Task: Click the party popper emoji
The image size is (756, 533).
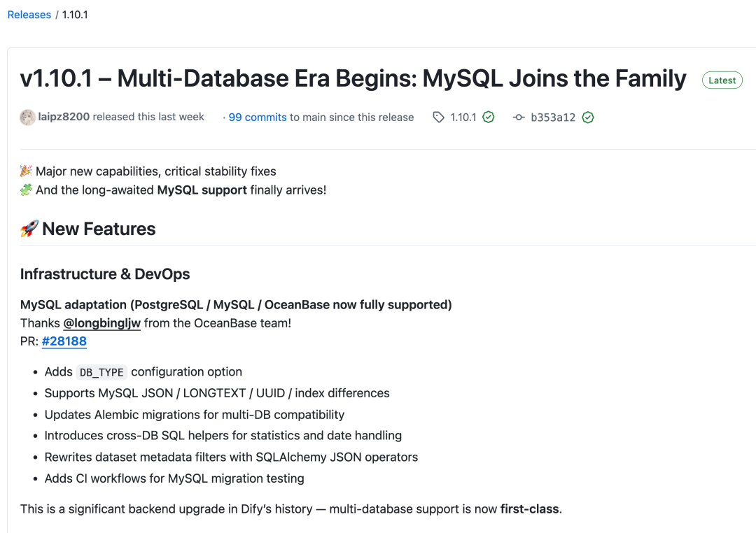Action: point(27,171)
